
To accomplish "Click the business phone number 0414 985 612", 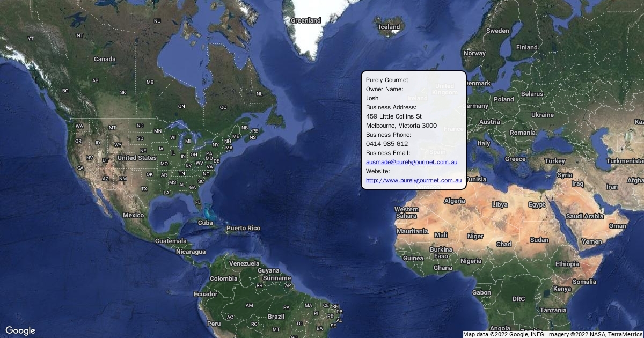I will pos(386,144).
